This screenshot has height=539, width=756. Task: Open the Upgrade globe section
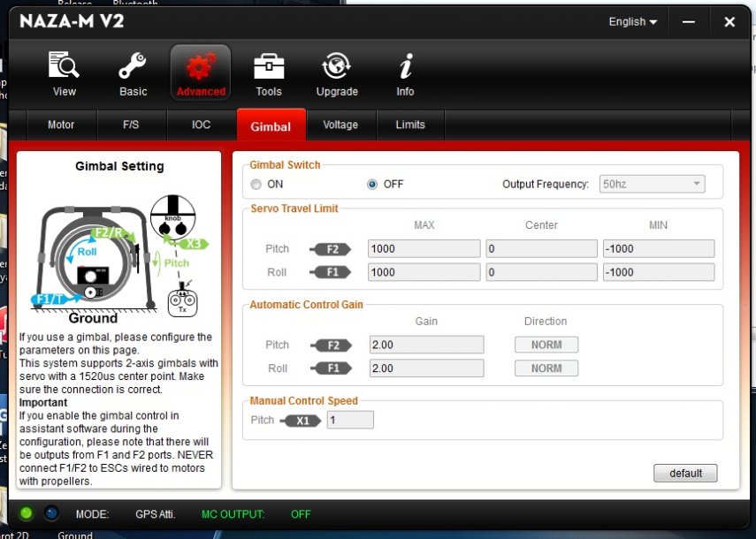(337, 73)
